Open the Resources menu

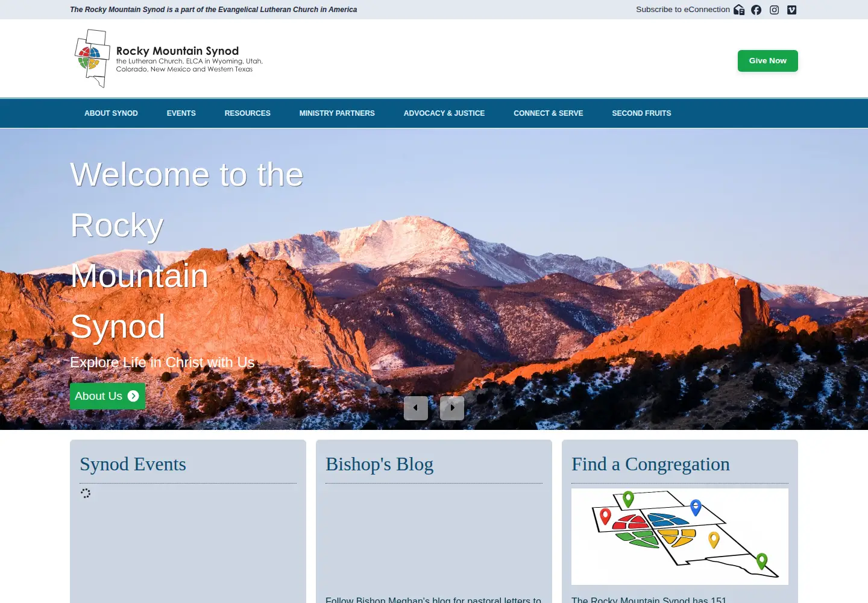pyautogui.click(x=248, y=113)
